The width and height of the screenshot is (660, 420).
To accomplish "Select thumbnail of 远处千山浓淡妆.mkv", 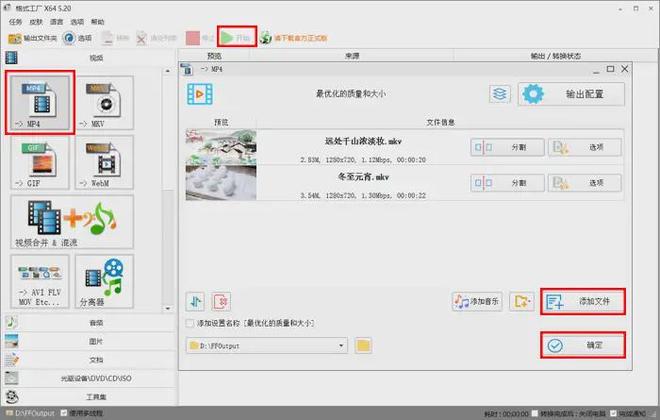I will tap(221, 147).
